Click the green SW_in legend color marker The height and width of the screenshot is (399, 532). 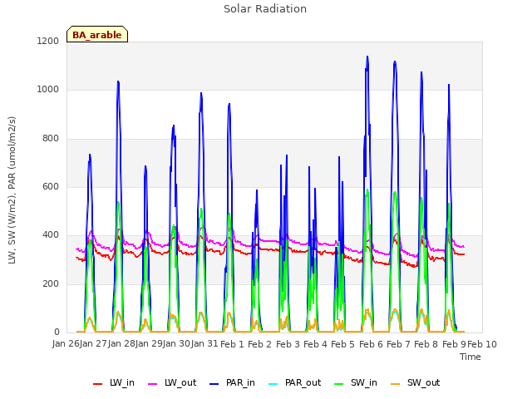coord(338,384)
